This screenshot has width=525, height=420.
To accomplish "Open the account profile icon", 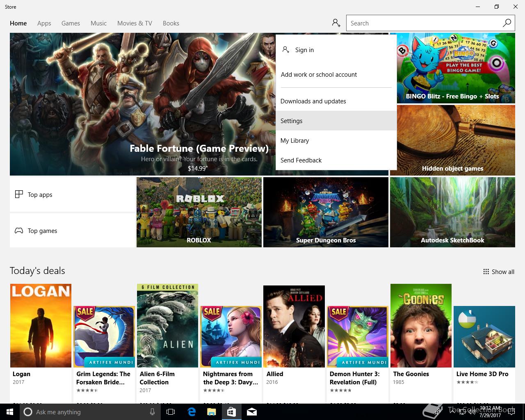I will tap(336, 23).
